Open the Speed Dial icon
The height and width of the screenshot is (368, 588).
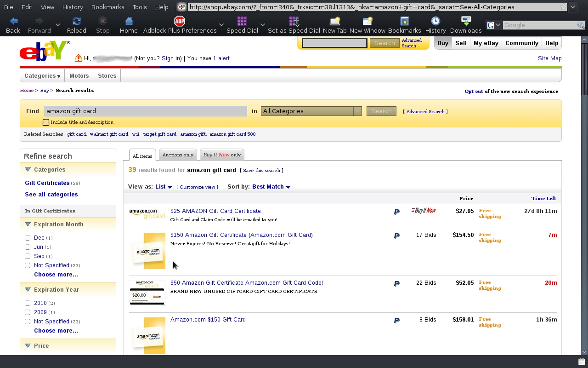(242, 21)
